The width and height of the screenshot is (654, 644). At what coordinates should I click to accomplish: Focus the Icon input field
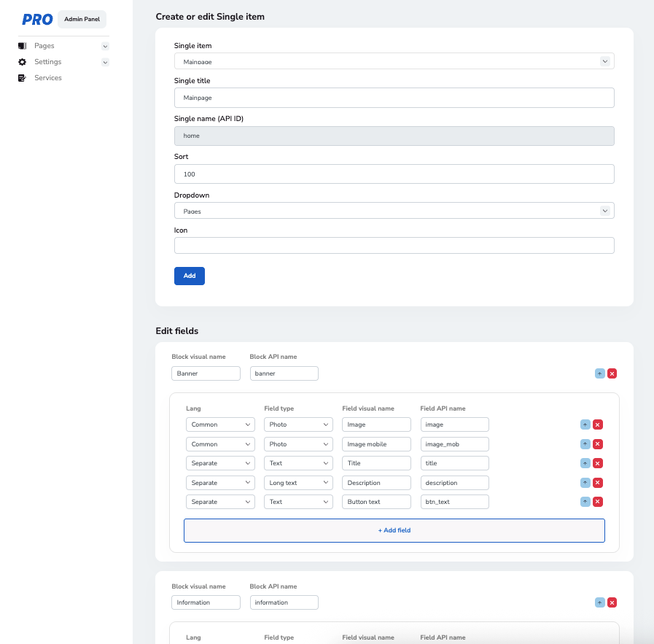click(x=394, y=245)
